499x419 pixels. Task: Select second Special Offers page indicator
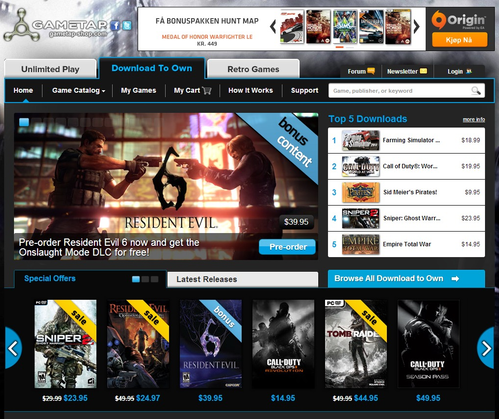pyautogui.click(x=145, y=279)
